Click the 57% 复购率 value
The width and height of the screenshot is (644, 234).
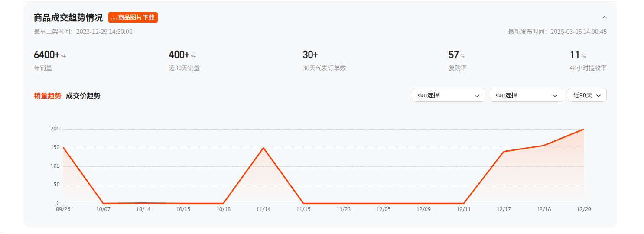pyautogui.click(x=454, y=55)
